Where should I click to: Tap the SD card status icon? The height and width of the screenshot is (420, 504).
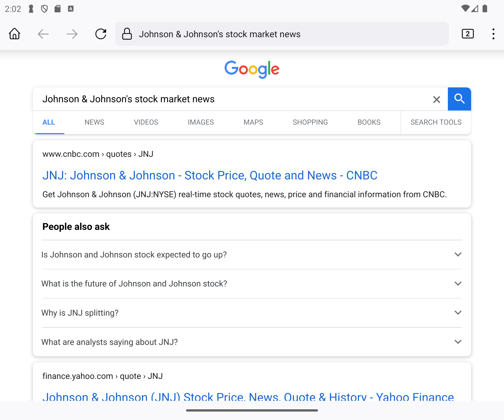click(58, 9)
